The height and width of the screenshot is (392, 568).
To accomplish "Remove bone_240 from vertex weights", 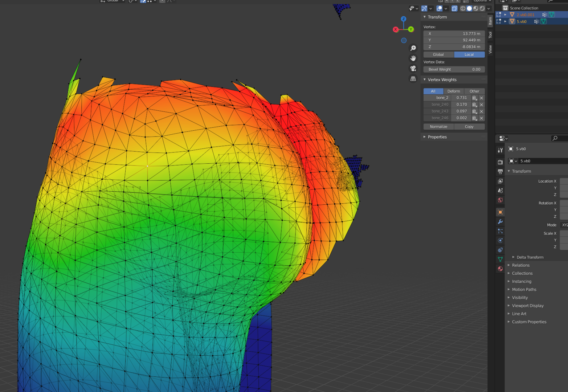I will coord(482,105).
